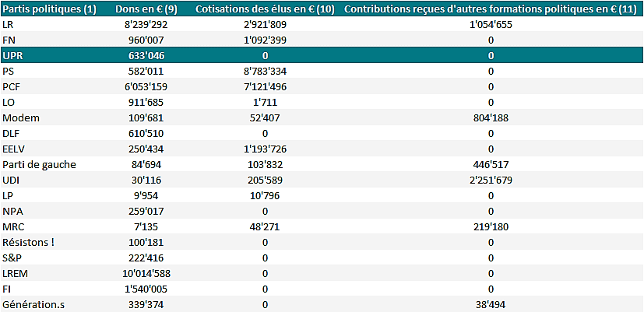644x312 pixels.
Task: Select the 'Résistons !' party cell
Action: [29, 242]
